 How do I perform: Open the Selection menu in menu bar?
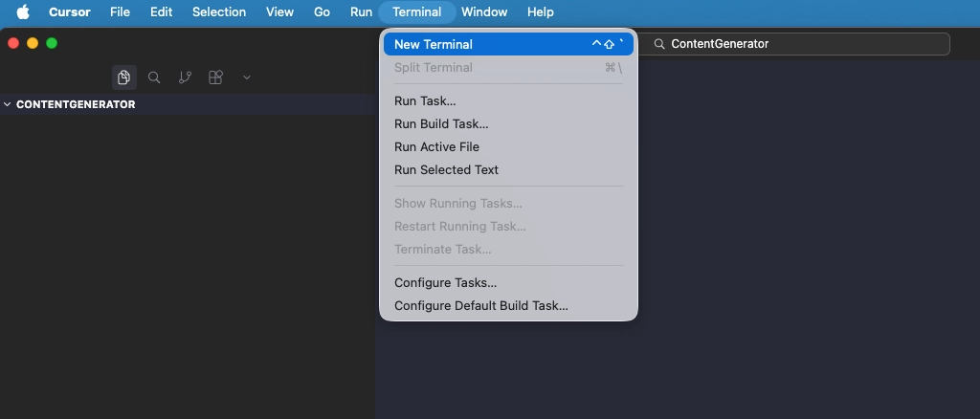pyautogui.click(x=218, y=12)
